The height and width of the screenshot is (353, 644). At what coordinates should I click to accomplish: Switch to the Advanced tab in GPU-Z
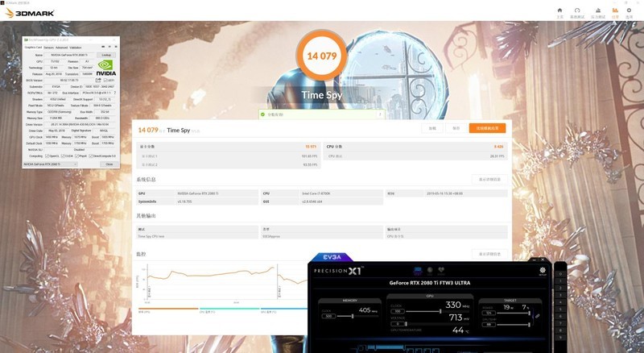(x=62, y=48)
